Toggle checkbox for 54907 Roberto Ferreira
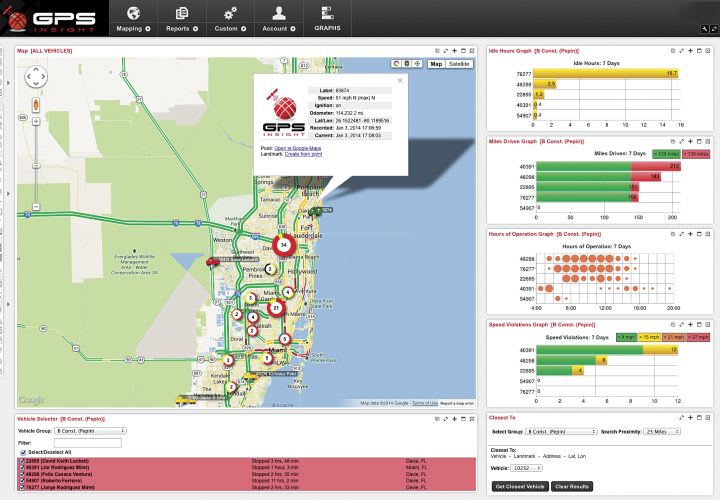This screenshot has height=500, width=720. [x=22, y=481]
